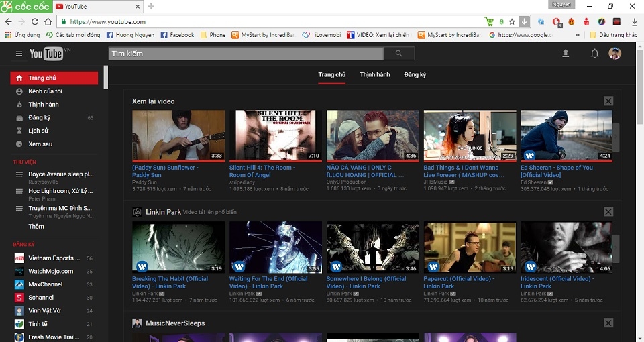The image size is (644, 342).
Task: Click the address bar URL
Action: click(107, 21)
